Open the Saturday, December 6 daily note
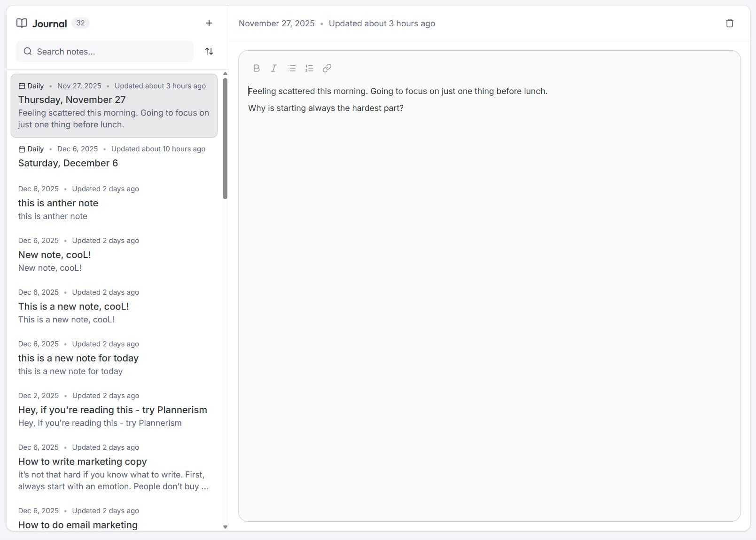This screenshot has height=540, width=756. pos(68,163)
